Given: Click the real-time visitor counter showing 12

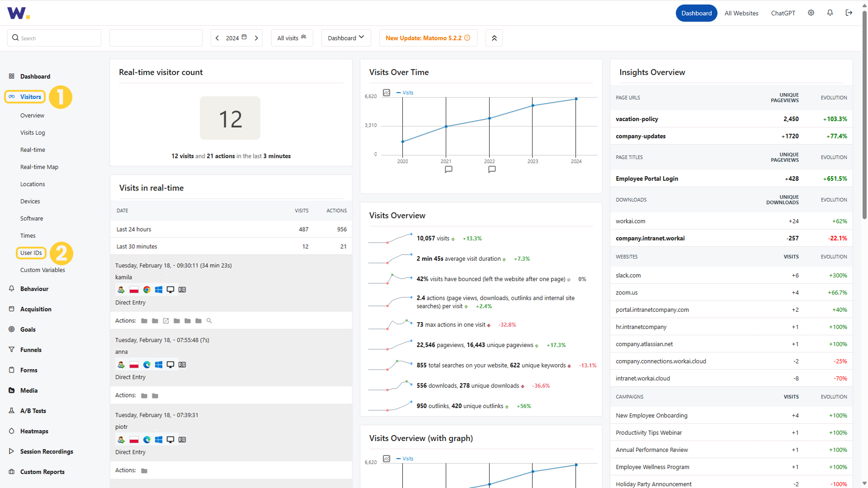Looking at the screenshot, I should 230,118.
